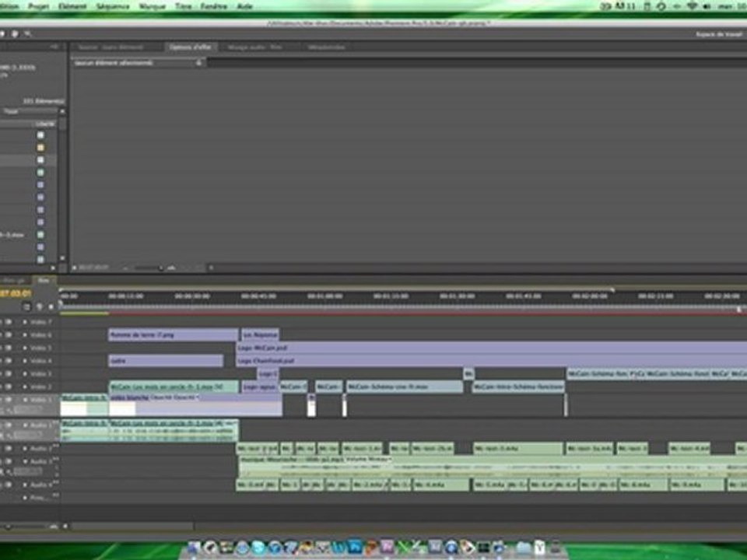747x560 pixels.
Task: Open the Opacité dropdown on vidéo blanche clip
Action: [x=174, y=397]
